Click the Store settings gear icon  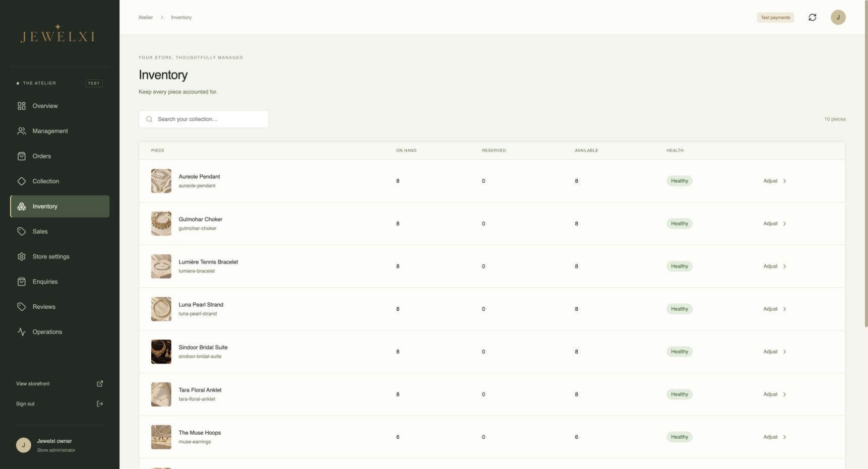[x=22, y=256]
